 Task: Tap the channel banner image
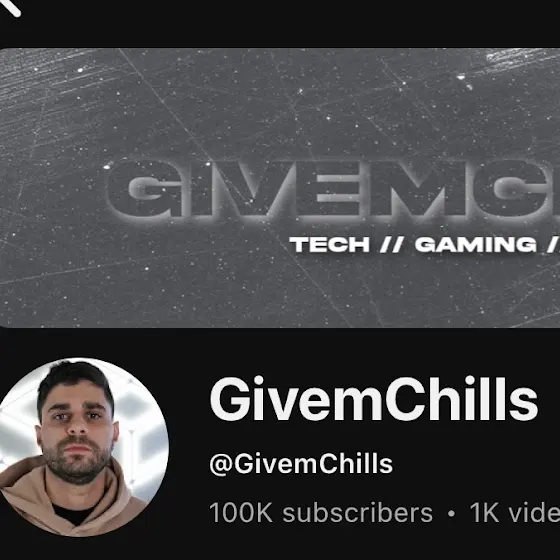280,188
